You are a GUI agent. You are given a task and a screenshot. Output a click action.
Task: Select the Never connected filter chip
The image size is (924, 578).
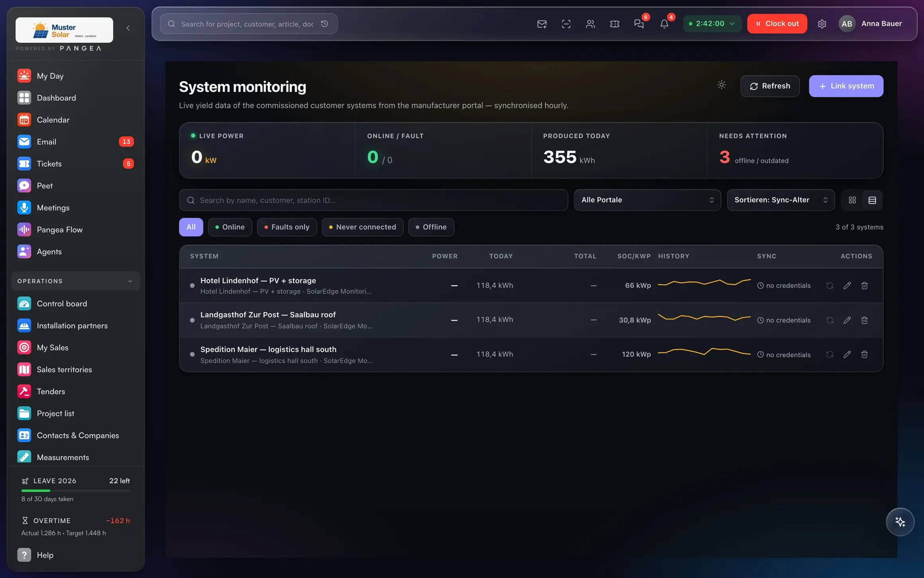[362, 227]
